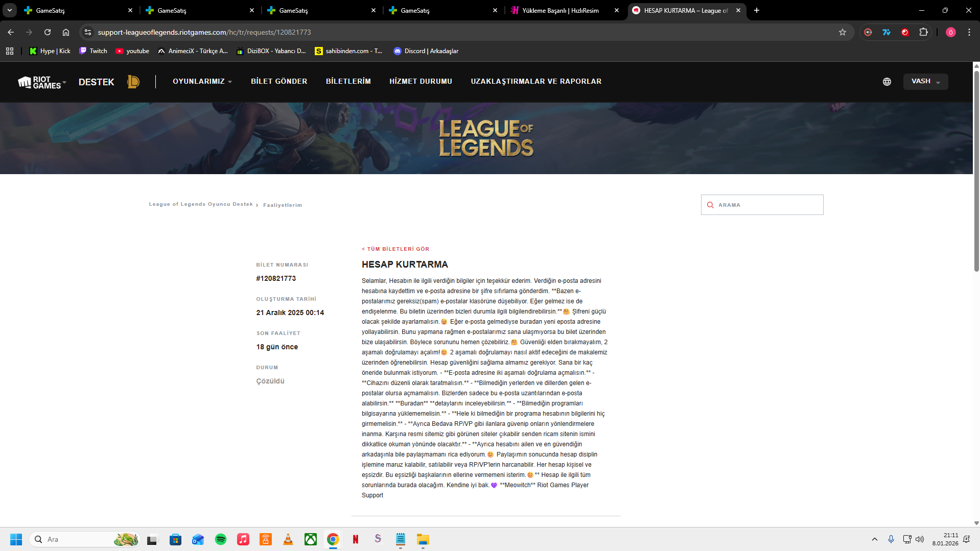Open the clock and date in the taskbar
This screenshot has width=980, height=551.
[945, 539]
